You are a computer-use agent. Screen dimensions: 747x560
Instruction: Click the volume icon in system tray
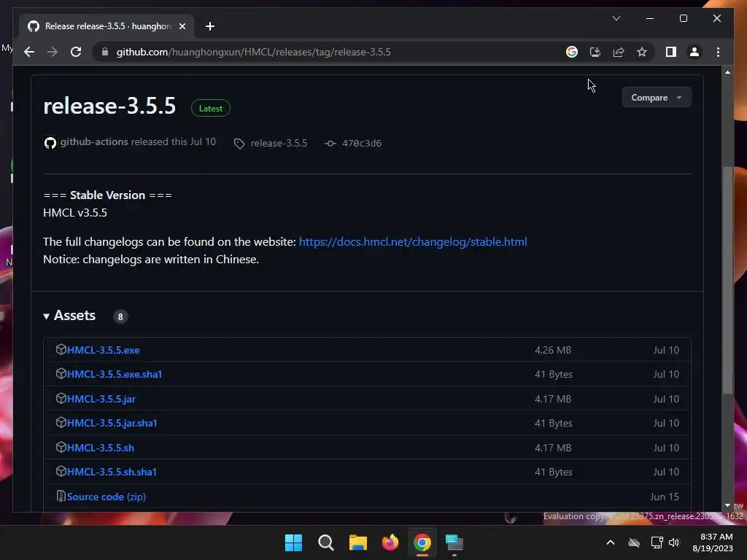(674, 542)
